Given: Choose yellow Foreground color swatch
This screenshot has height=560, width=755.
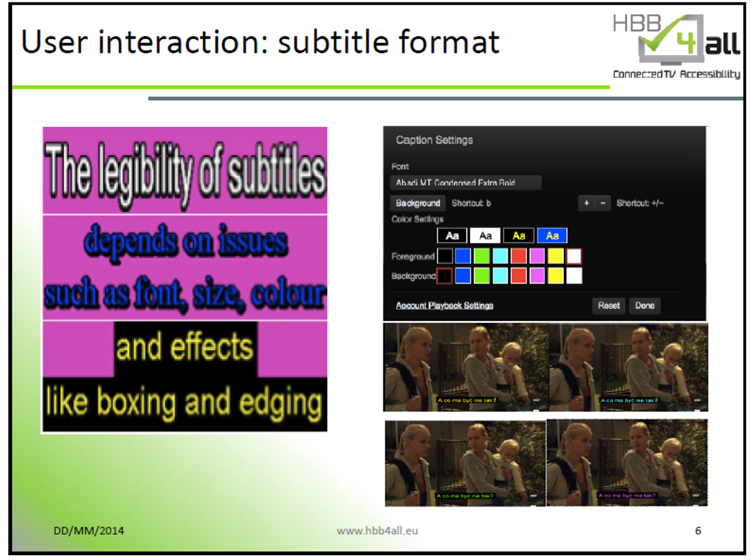Looking at the screenshot, I should [556, 256].
